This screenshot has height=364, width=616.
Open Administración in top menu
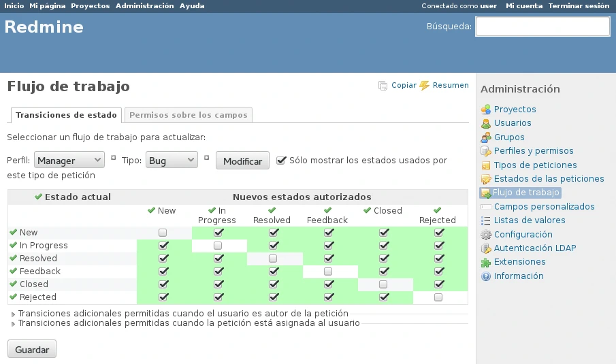[x=144, y=5]
